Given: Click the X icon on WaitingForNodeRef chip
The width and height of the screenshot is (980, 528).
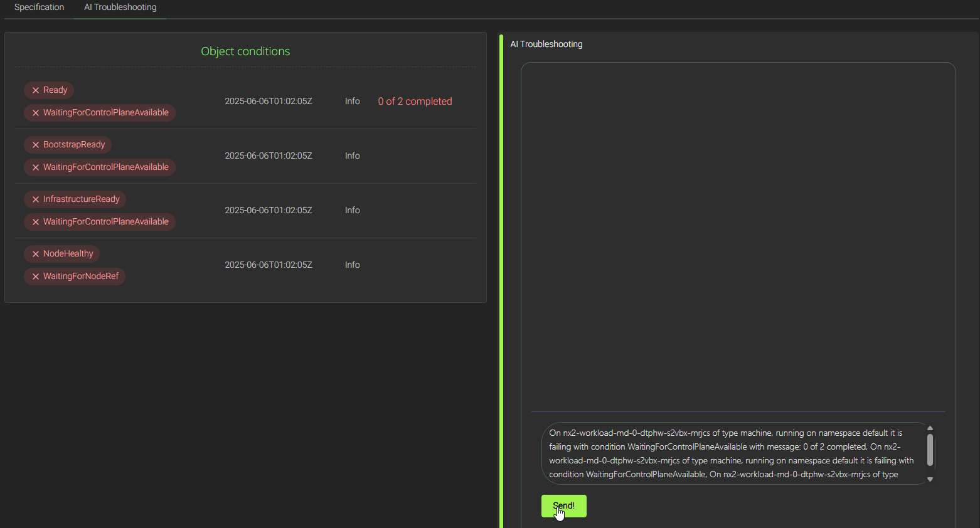Looking at the screenshot, I should (36, 277).
